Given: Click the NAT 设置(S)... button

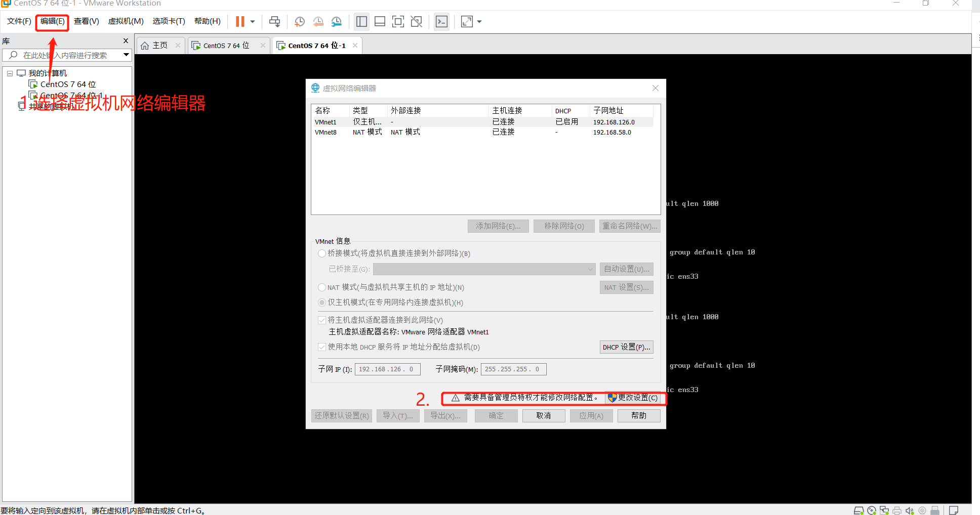Looking at the screenshot, I should tap(627, 287).
